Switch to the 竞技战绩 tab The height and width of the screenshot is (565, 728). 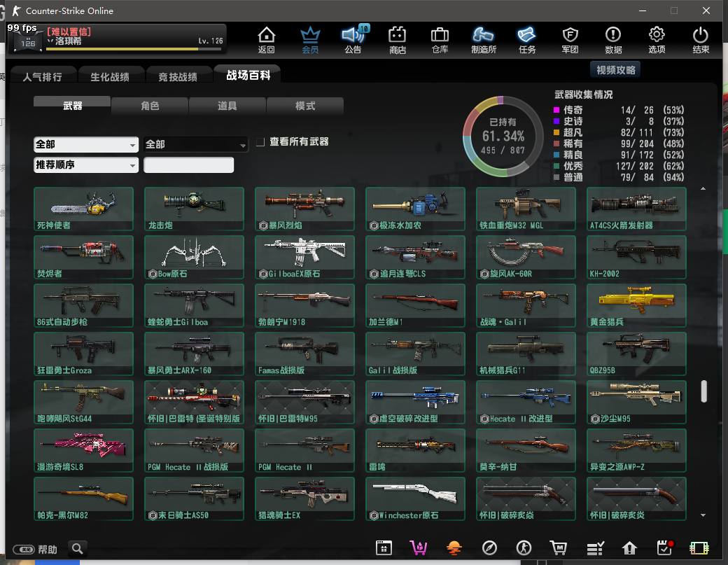[178, 76]
